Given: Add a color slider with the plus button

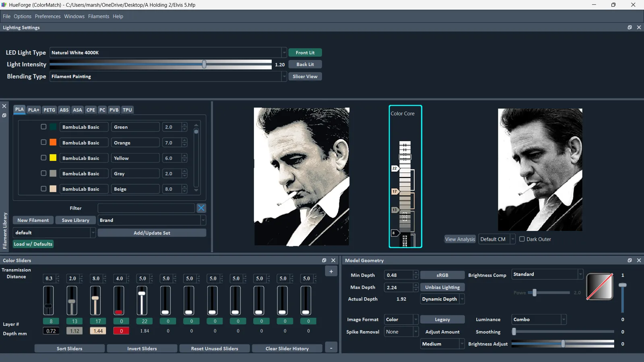Looking at the screenshot, I should (x=331, y=271).
